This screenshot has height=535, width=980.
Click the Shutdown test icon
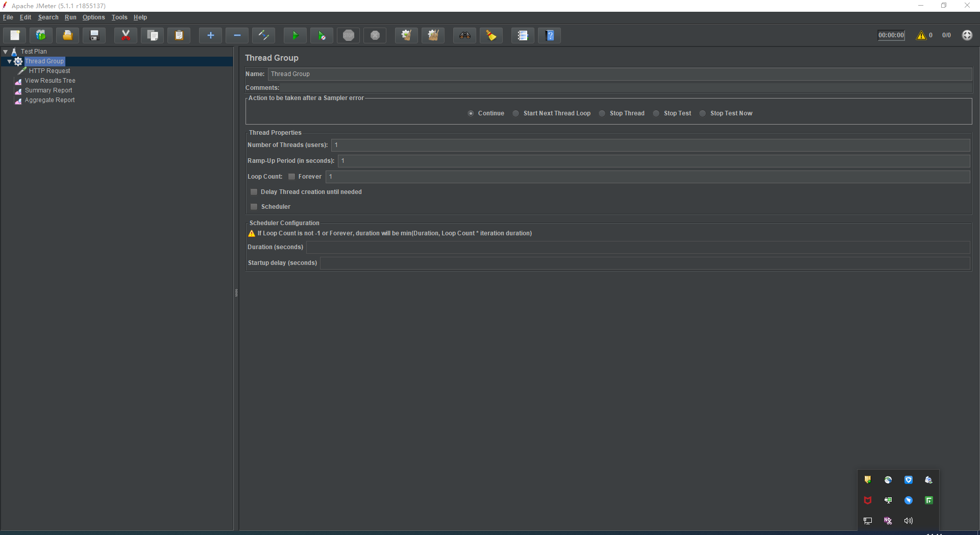point(375,35)
